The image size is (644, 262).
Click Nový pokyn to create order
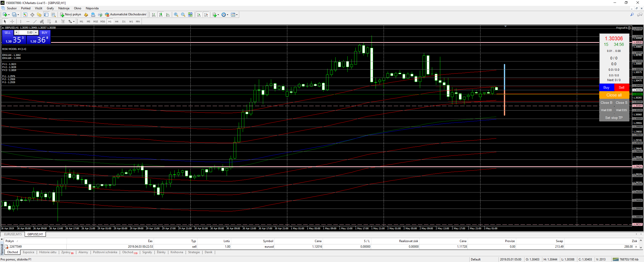(x=70, y=15)
